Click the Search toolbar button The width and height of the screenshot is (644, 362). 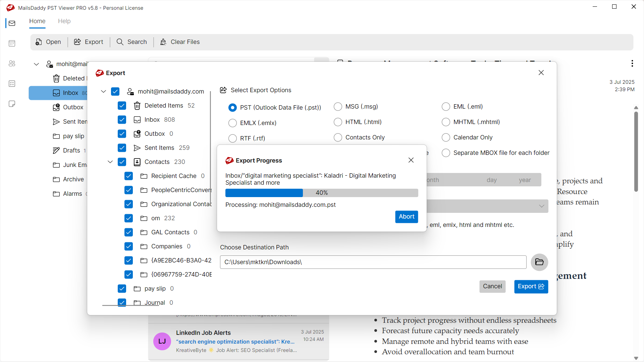(x=131, y=42)
